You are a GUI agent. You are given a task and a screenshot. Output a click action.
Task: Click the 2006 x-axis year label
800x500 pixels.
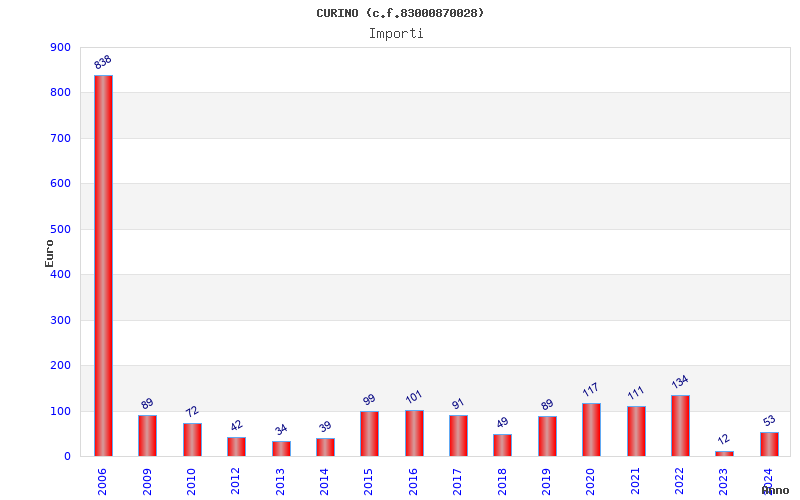102,482
